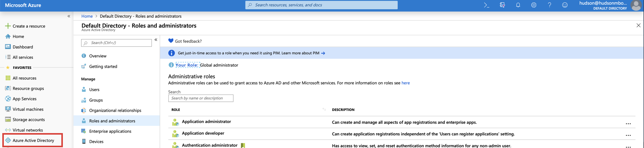
Task: Click the Learn more about PIM arrow
Action: (x=323, y=53)
